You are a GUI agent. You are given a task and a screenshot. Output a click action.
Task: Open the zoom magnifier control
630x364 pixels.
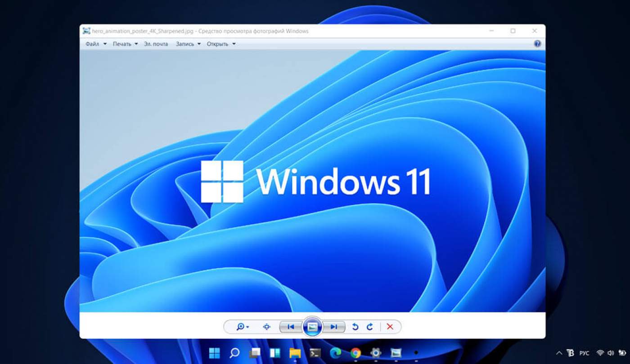pyautogui.click(x=243, y=327)
